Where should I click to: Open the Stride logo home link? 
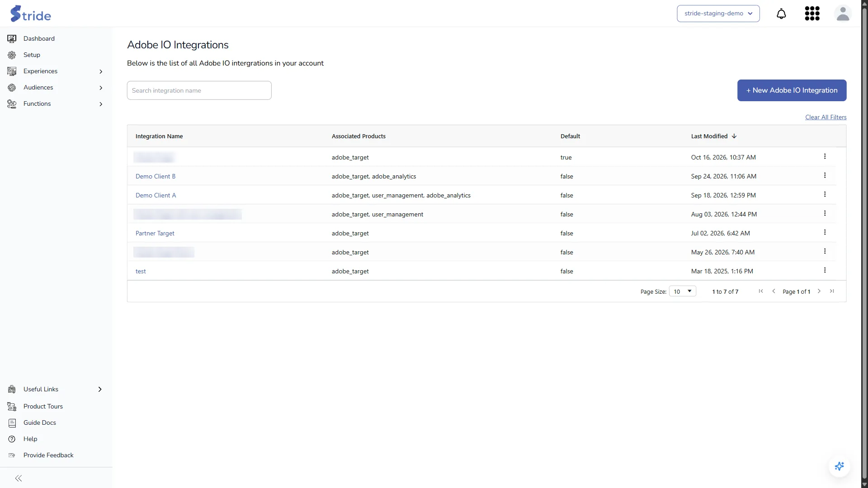coord(31,14)
